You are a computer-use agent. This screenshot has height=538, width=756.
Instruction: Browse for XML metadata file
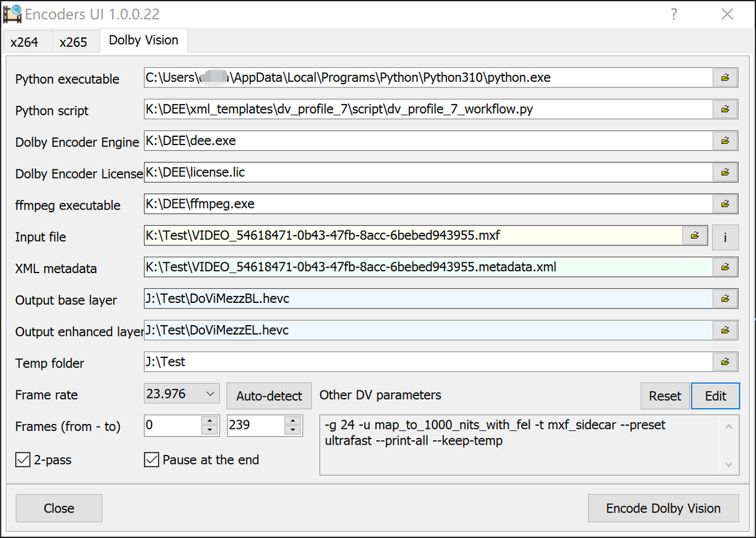725,267
